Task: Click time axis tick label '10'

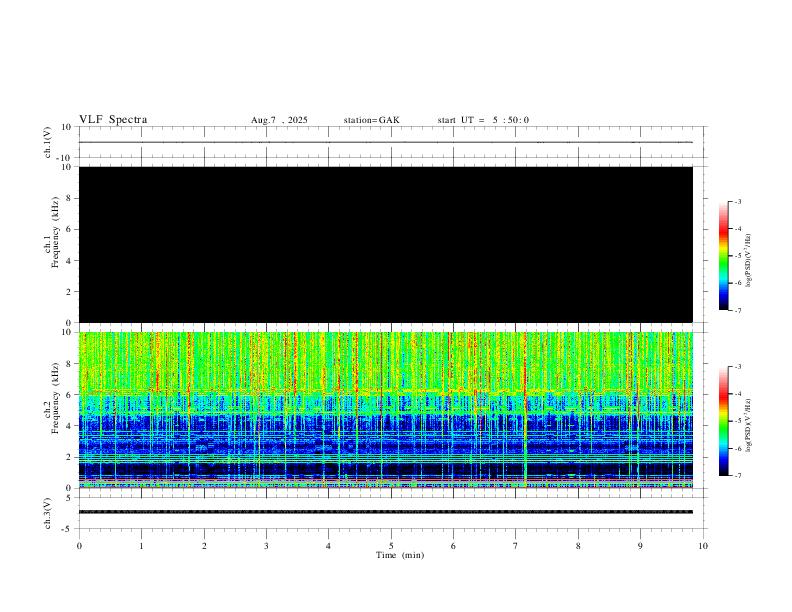Action: pos(703,546)
